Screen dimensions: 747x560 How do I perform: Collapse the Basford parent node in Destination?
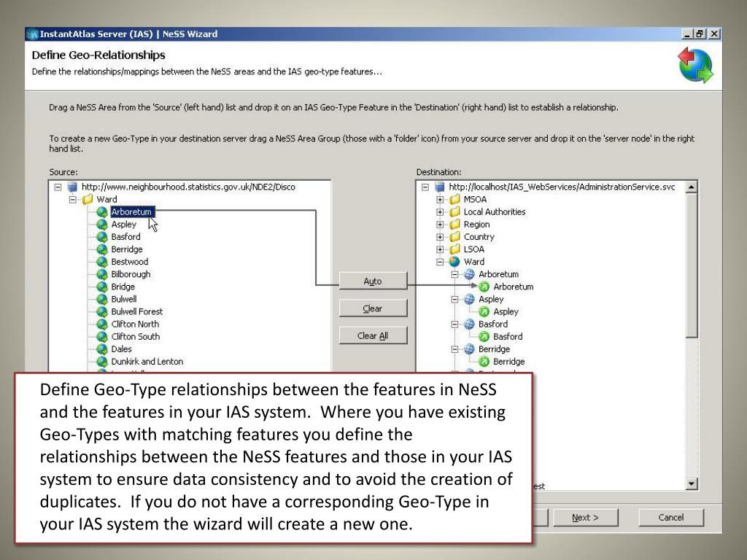[x=455, y=324]
